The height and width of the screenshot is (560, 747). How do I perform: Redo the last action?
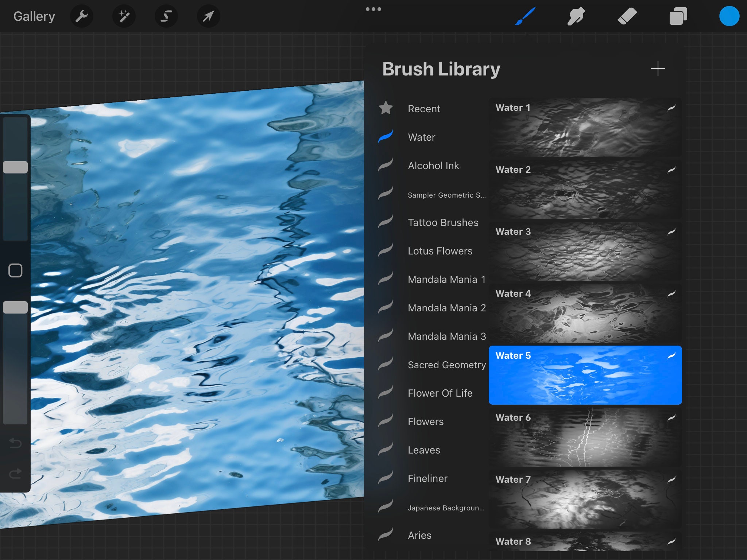pos(15,473)
